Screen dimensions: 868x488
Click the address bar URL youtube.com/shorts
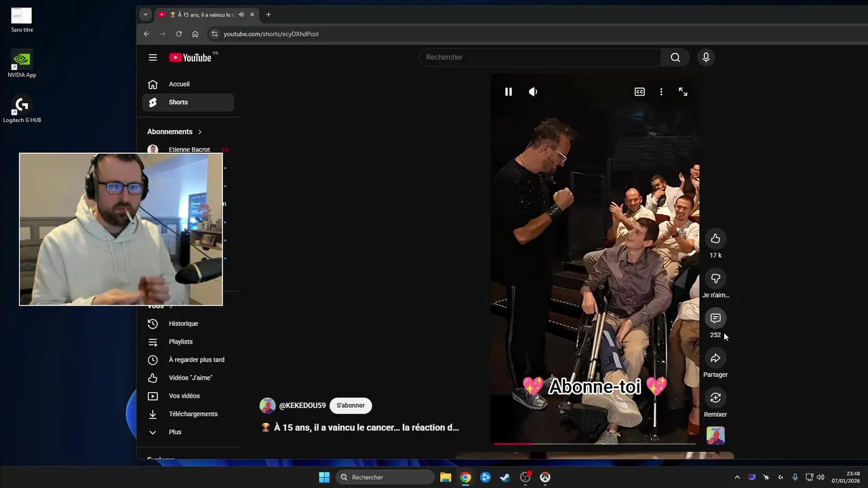271,34
